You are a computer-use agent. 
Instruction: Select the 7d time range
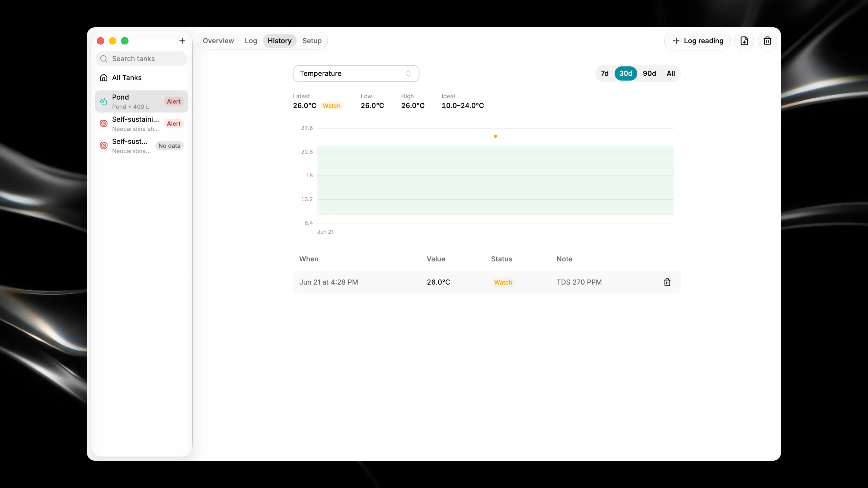point(605,73)
